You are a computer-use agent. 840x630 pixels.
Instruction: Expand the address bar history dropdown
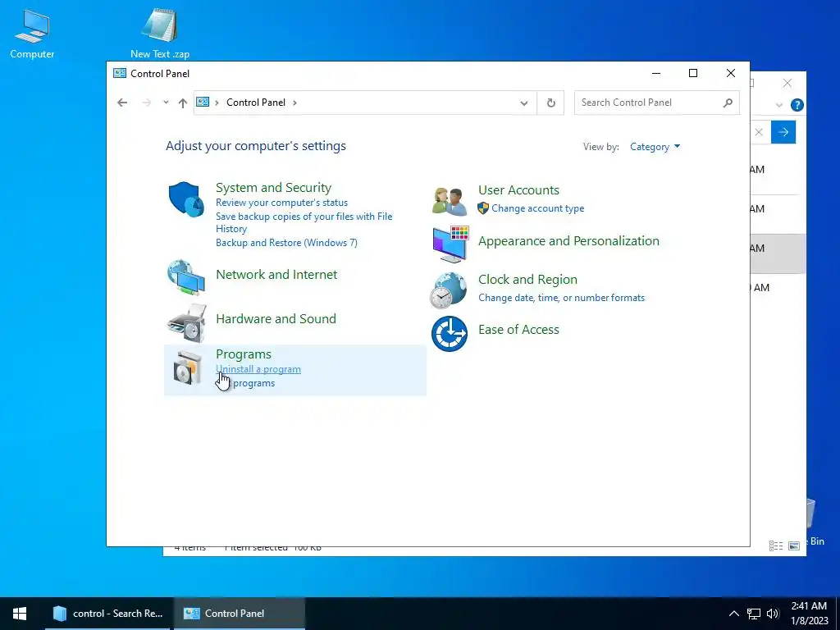point(524,103)
